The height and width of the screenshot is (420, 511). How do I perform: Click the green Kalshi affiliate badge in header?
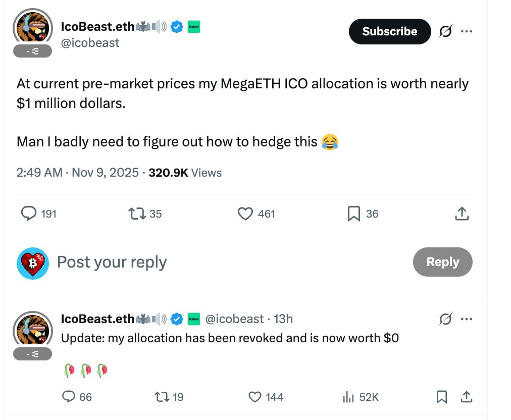pyautogui.click(x=194, y=27)
